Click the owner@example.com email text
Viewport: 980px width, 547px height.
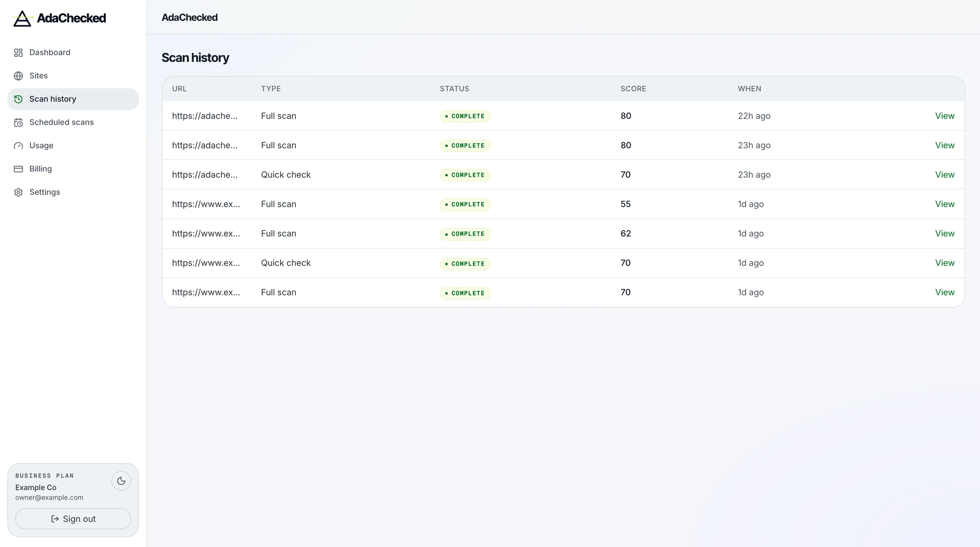49,497
